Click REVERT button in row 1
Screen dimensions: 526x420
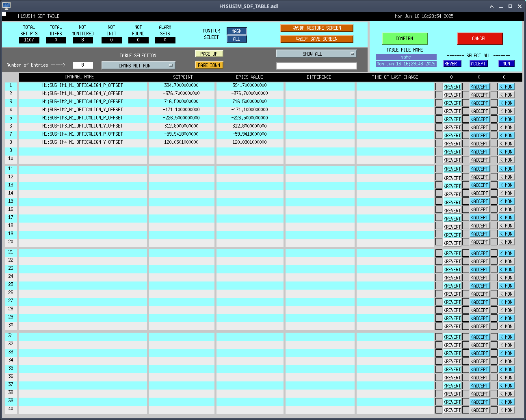pyautogui.click(x=452, y=87)
